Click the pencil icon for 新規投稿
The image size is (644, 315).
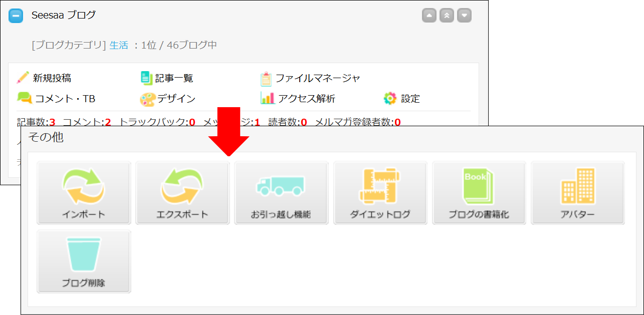point(23,78)
